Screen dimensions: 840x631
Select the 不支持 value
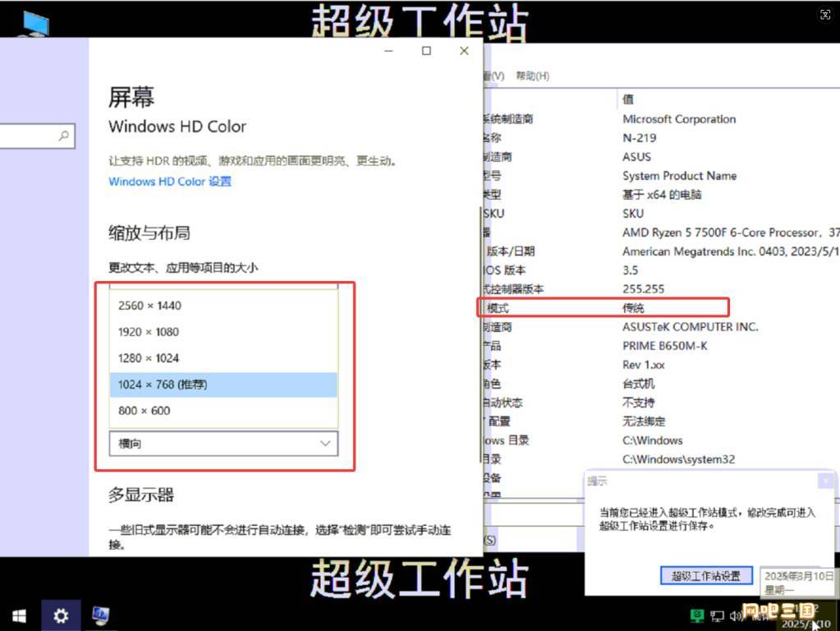[638, 402]
